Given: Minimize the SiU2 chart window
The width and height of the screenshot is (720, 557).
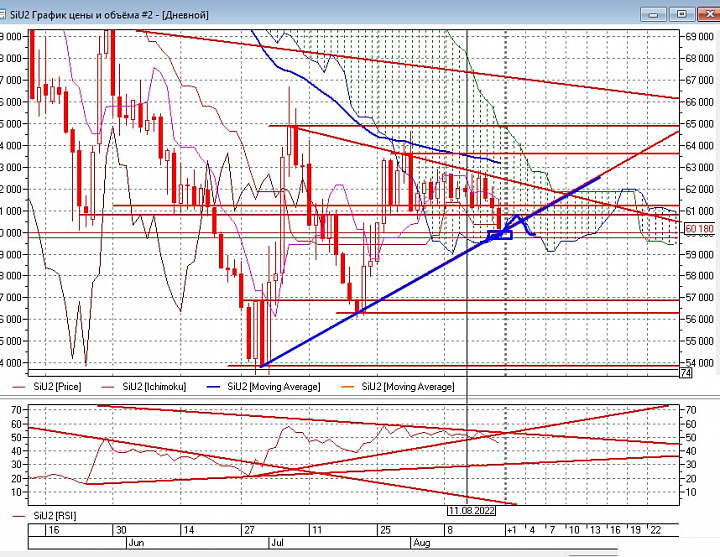Looking at the screenshot, I should point(653,14).
